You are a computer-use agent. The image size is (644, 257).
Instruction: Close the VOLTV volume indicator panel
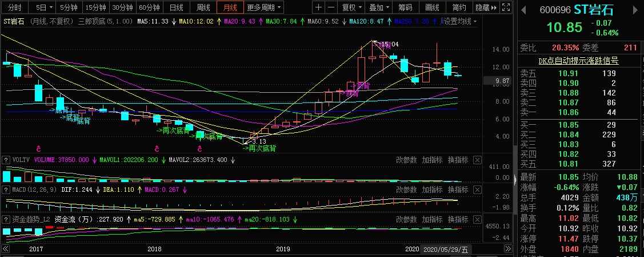(x=478, y=160)
